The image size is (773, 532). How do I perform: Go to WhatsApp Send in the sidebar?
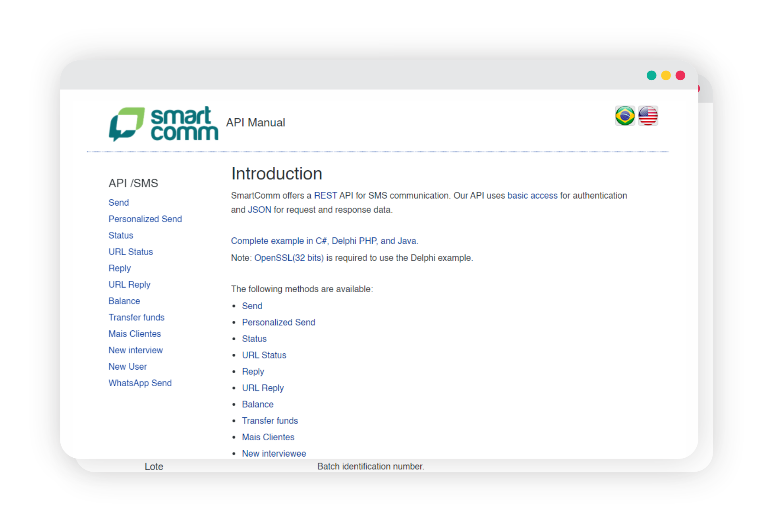click(x=140, y=383)
